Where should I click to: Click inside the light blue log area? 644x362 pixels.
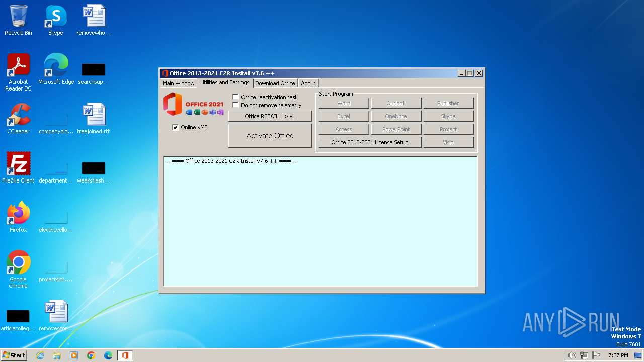coord(320,221)
